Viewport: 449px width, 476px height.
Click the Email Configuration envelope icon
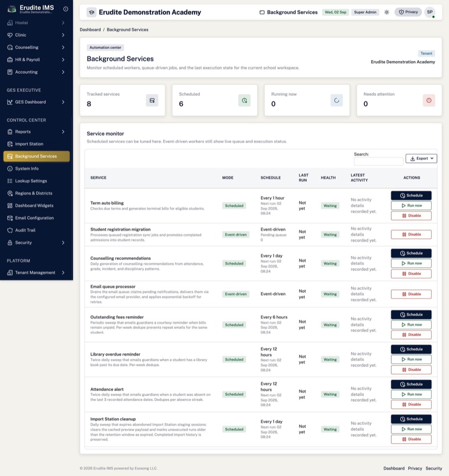(x=9, y=218)
